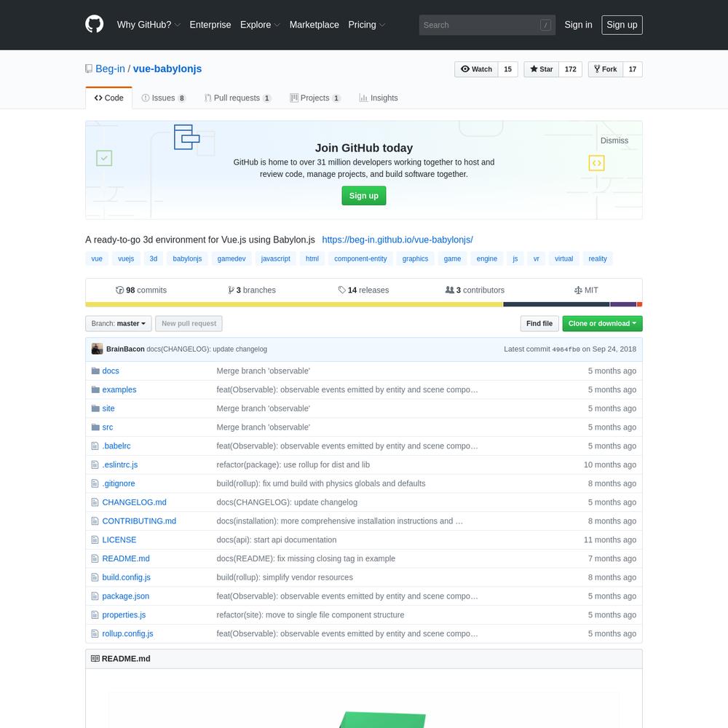
Task: Expand the Explore menu
Action: [x=260, y=25]
